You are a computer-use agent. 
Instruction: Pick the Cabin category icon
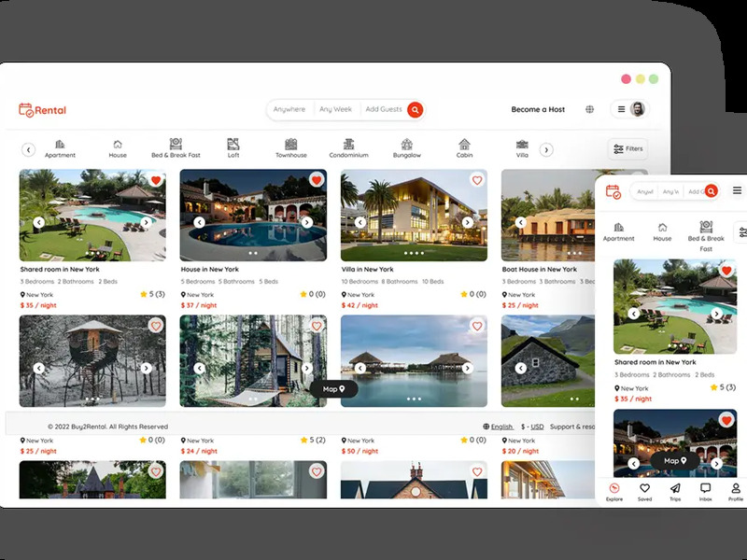click(x=464, y=145)
